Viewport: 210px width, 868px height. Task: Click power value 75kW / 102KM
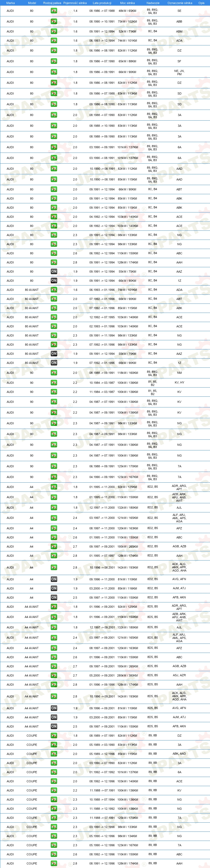point(127,21)
